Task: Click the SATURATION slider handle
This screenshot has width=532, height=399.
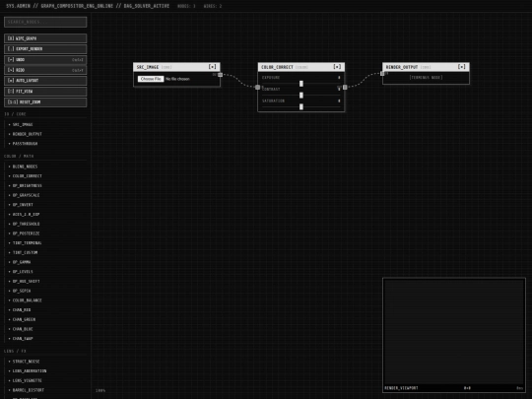Action: click(x=301, y=106)
